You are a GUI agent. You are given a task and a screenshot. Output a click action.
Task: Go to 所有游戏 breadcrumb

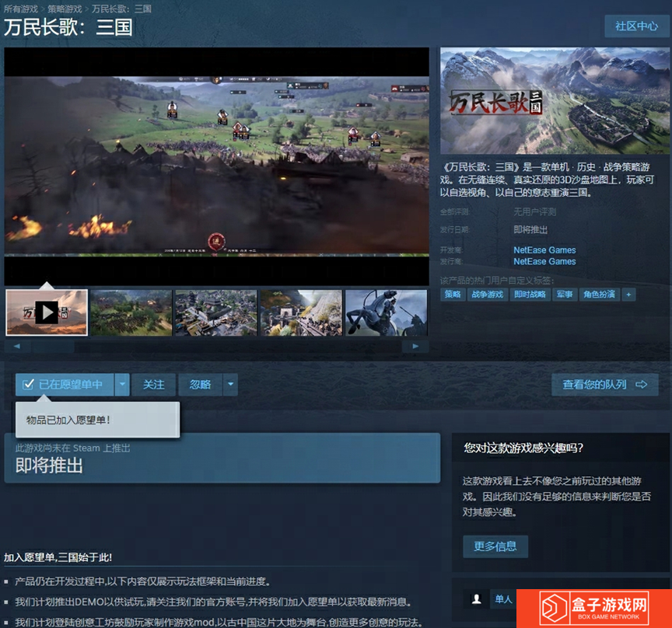(x=20, y=9)
